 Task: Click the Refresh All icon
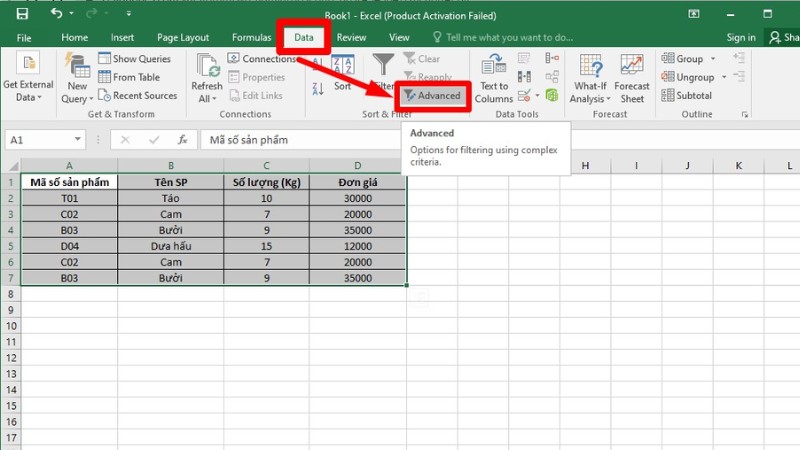click(207, 78)
